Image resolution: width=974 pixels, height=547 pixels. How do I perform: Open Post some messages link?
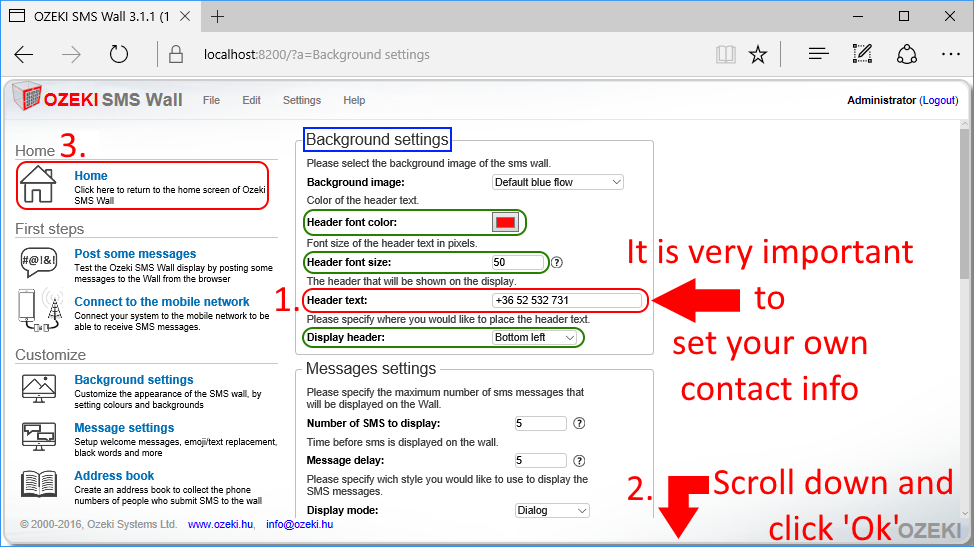[135, 253]
